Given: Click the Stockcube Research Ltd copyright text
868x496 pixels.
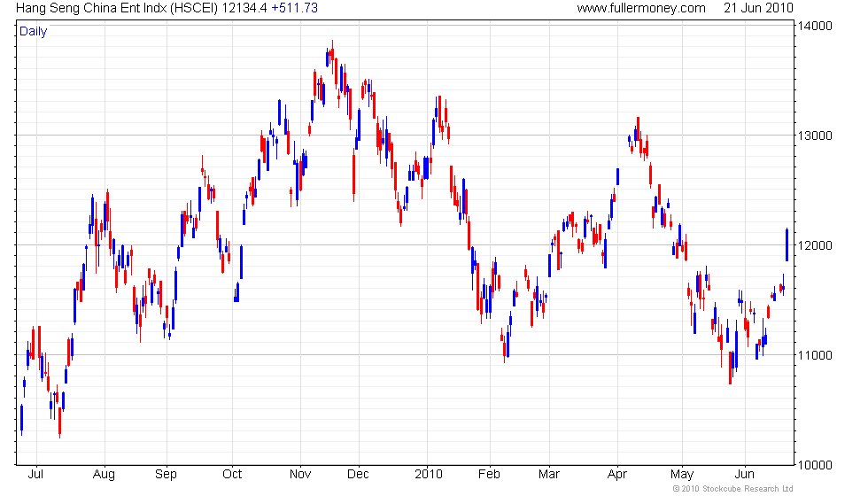Looking at the screenshot, I should point(733,489).
